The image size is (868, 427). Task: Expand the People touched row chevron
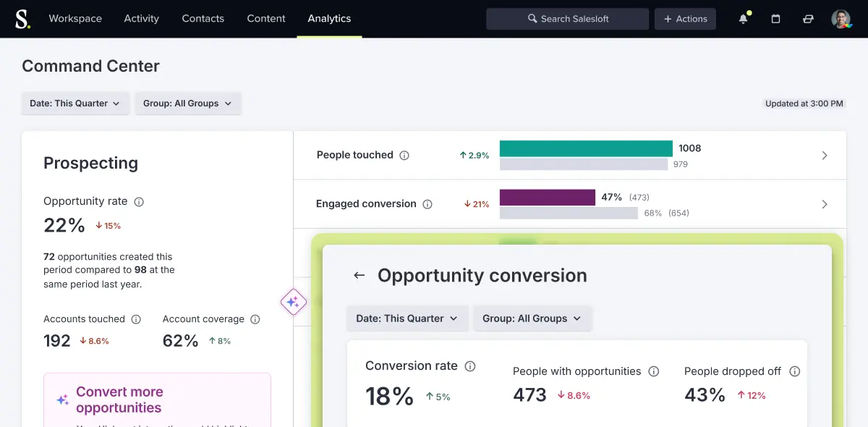[x=825, y=156]
